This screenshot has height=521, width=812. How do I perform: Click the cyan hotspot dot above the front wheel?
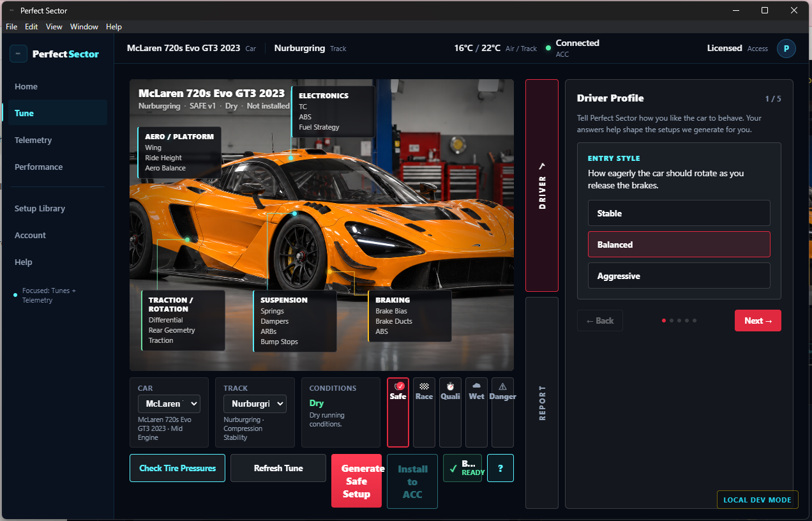click(x=294, y=214)
